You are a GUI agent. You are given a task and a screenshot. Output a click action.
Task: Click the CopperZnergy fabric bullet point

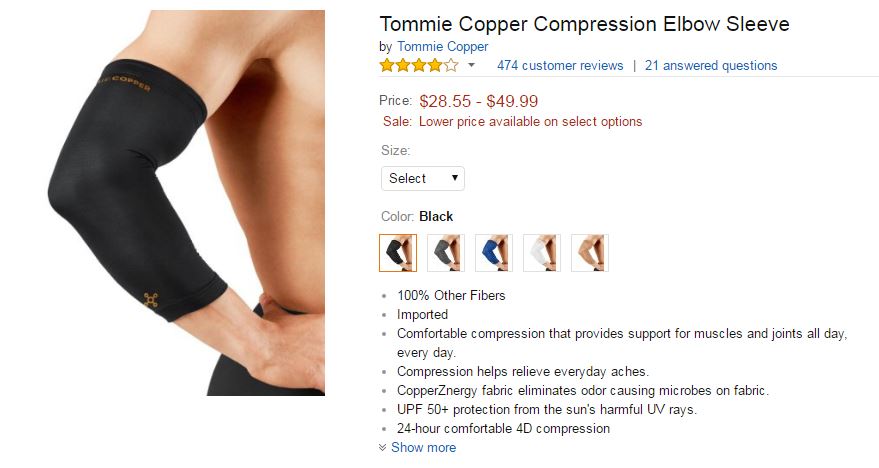[582, 390]
